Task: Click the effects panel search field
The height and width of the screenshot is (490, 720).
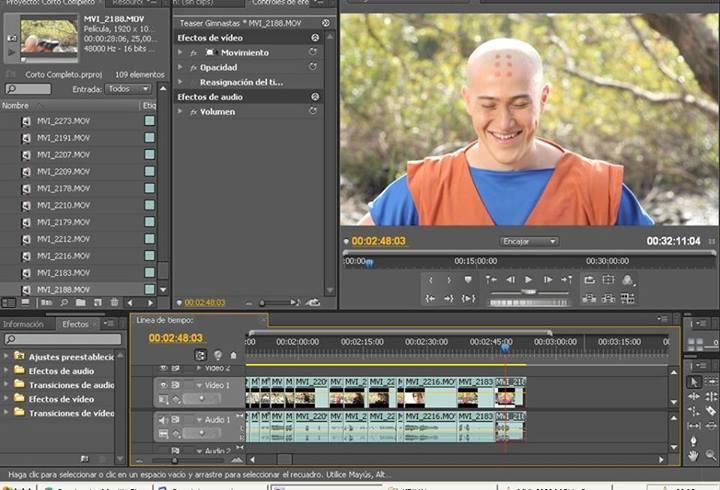Action: pos(65,339)
